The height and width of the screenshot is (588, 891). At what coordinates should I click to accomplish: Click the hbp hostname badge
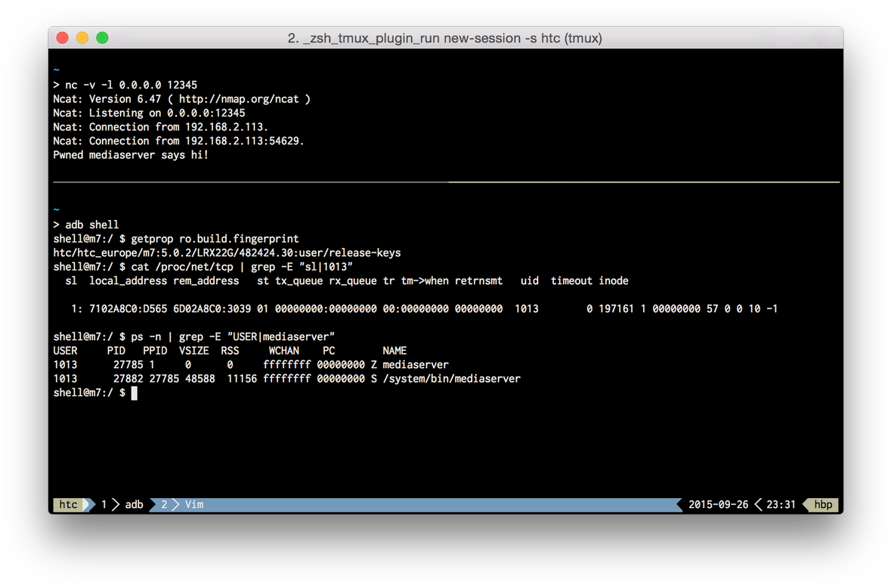pos(823,504)
